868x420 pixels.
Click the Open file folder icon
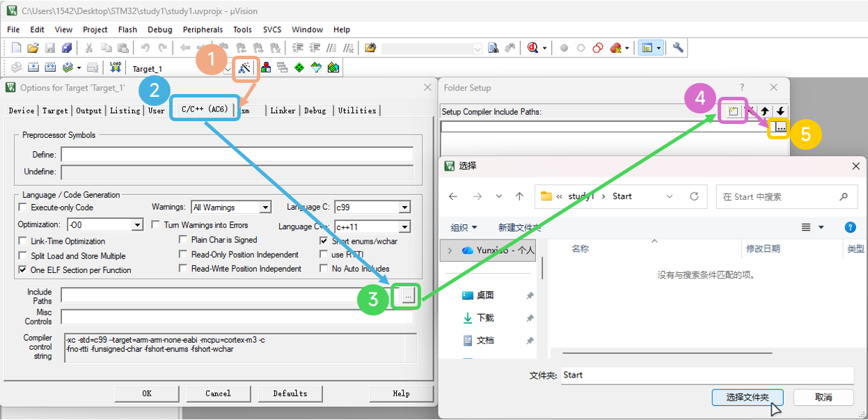(x=33, y=48)
